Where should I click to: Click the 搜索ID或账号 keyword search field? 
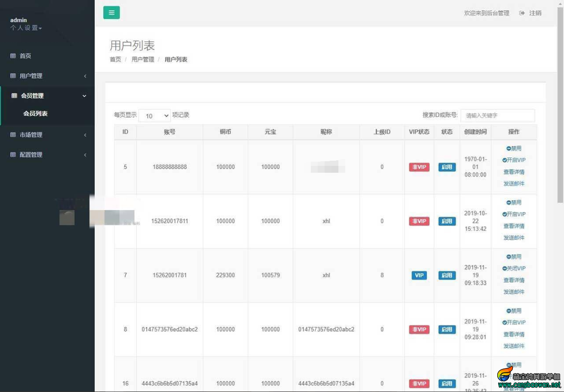coord(498,116)
